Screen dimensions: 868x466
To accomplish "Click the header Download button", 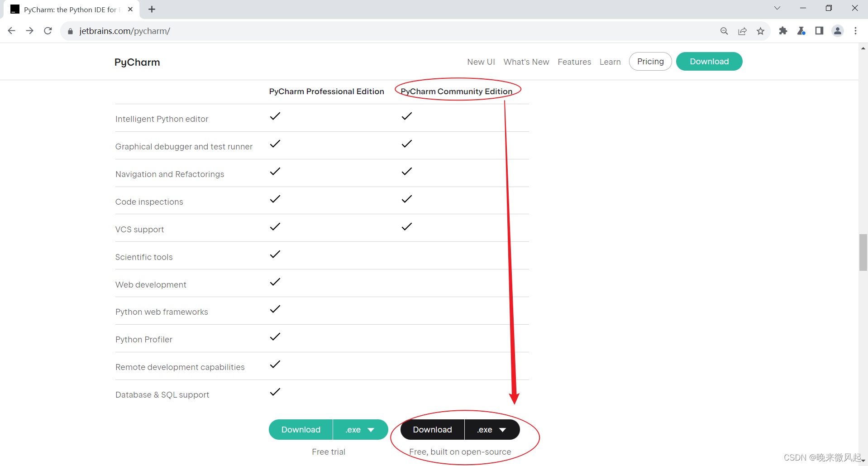I will click(x=709, y=62).
